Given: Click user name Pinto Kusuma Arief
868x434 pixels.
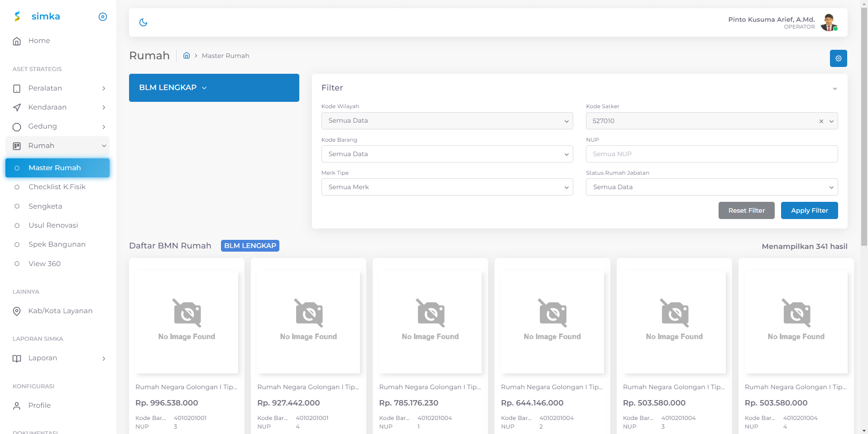Looking at the screenshot, I should pyautogui.click(x=771, y=19).
